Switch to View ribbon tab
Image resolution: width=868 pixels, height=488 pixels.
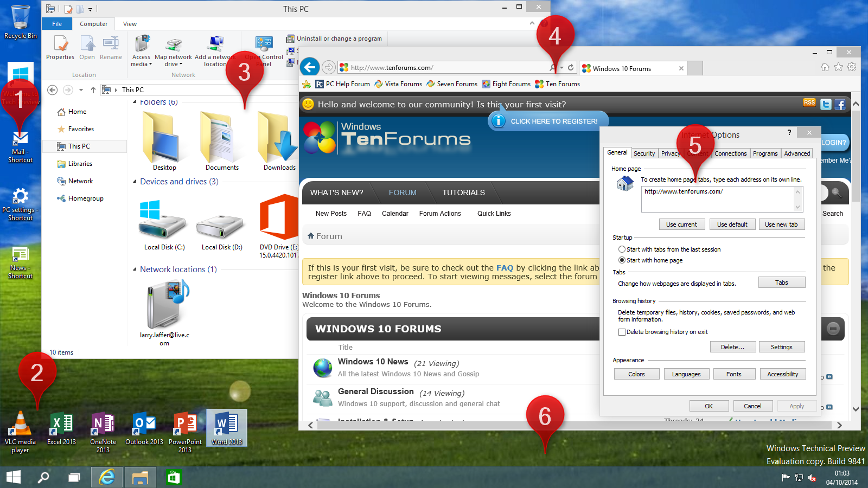130,24
